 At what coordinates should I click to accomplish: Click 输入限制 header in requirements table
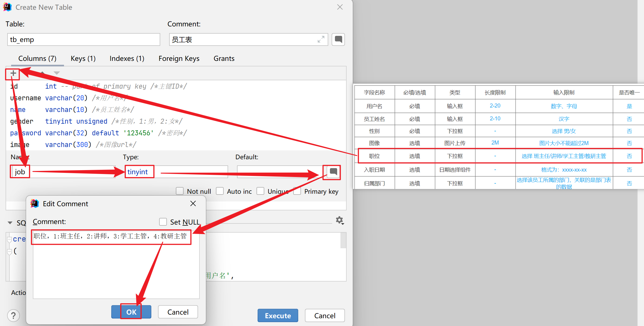pos(564,93)
